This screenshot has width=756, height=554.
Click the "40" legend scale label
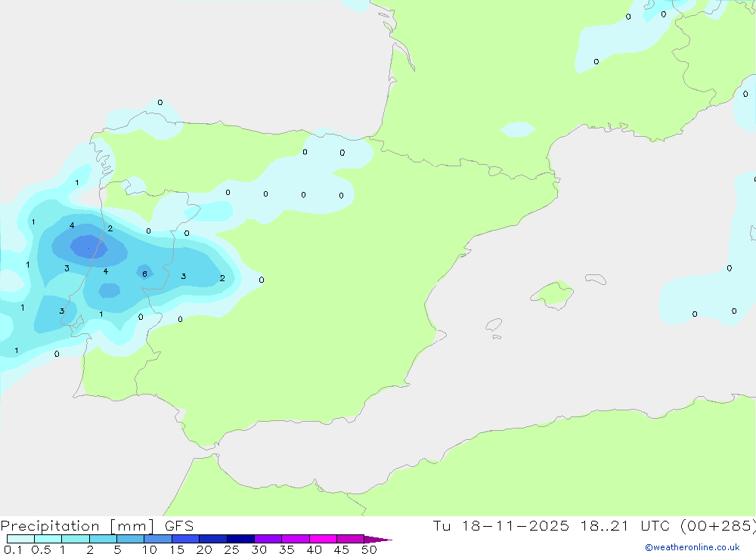tap(314, 549)
